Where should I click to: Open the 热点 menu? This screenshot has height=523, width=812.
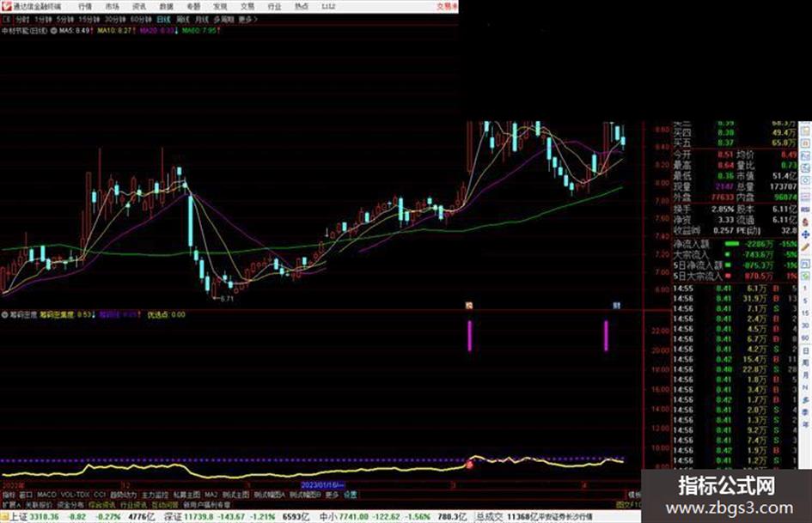tap(302, 7)
